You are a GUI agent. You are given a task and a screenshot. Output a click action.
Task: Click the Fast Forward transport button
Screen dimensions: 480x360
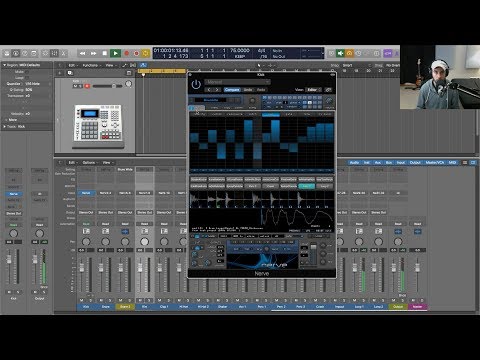pos(94,53)
